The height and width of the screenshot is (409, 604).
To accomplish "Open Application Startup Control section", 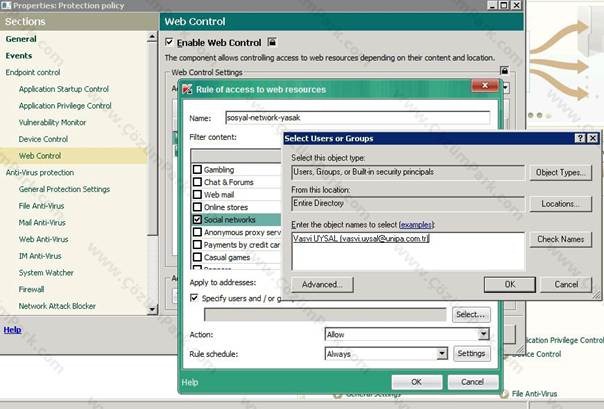I will point(64,89).
